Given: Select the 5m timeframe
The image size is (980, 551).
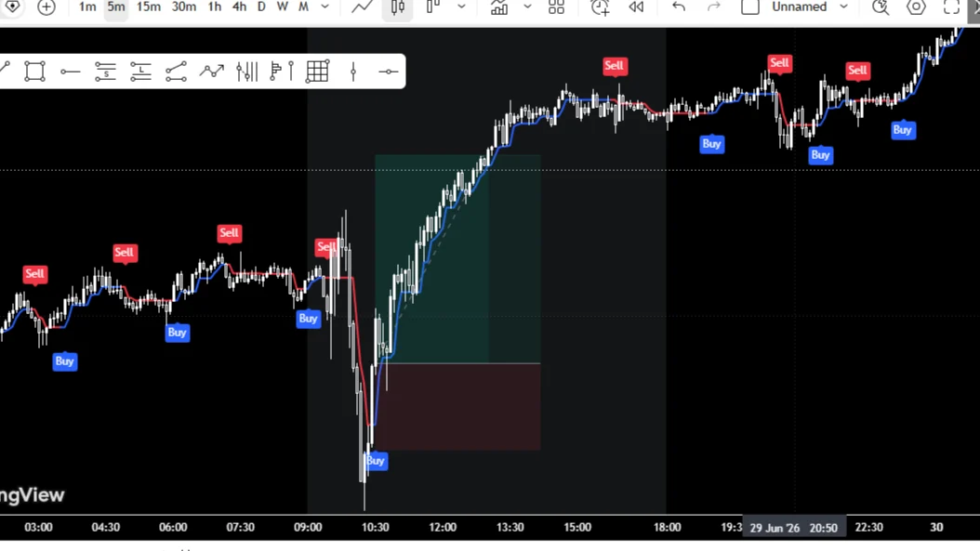Looking at the screenshot, I should coord(115,7).
